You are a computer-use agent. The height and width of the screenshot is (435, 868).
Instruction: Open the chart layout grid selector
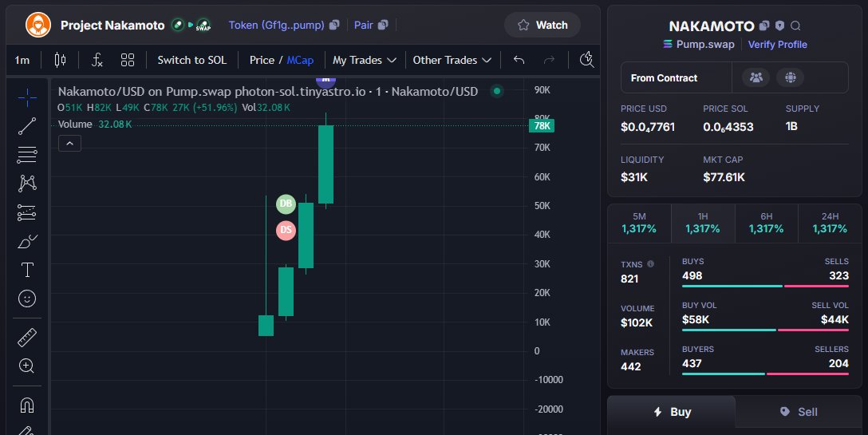coord(128,60)
